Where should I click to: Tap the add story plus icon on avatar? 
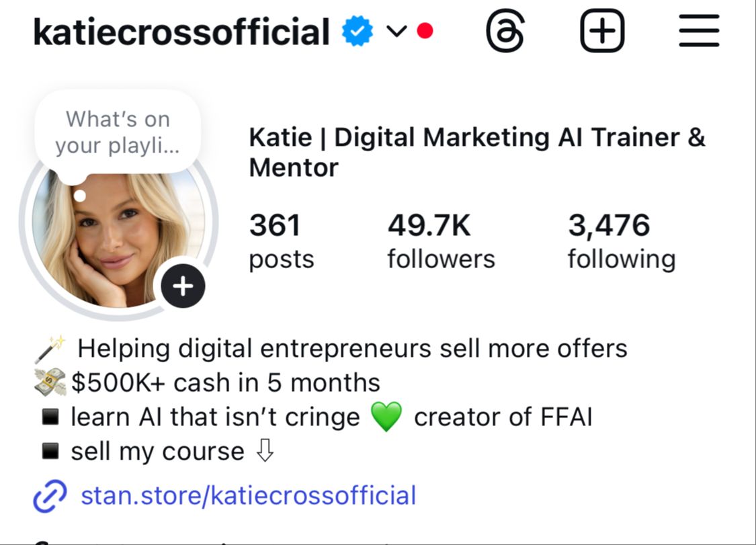point(183,287)
